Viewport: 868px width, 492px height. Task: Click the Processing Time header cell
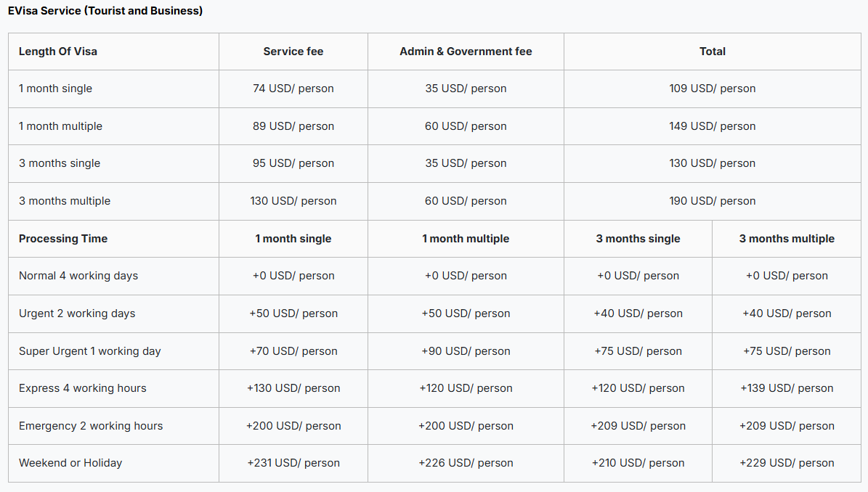(x=63, y=239)
